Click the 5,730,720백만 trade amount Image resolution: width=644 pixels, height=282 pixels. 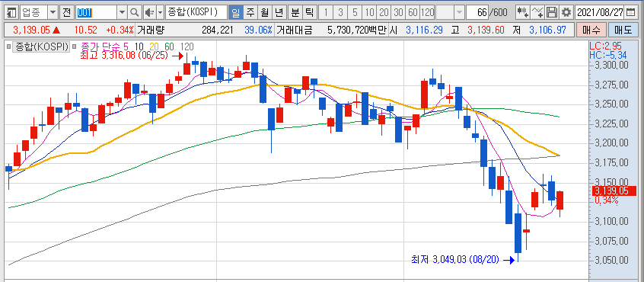[x=357, y=30]
